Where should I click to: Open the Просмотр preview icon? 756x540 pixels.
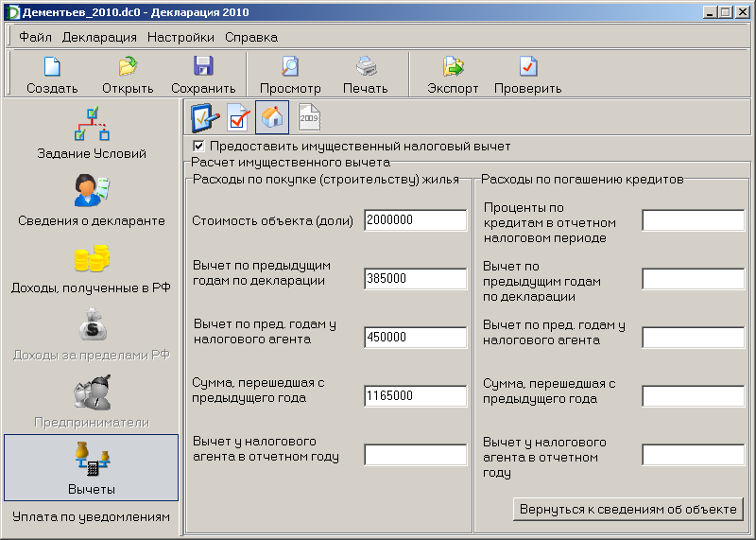click(x=290, y=68)
